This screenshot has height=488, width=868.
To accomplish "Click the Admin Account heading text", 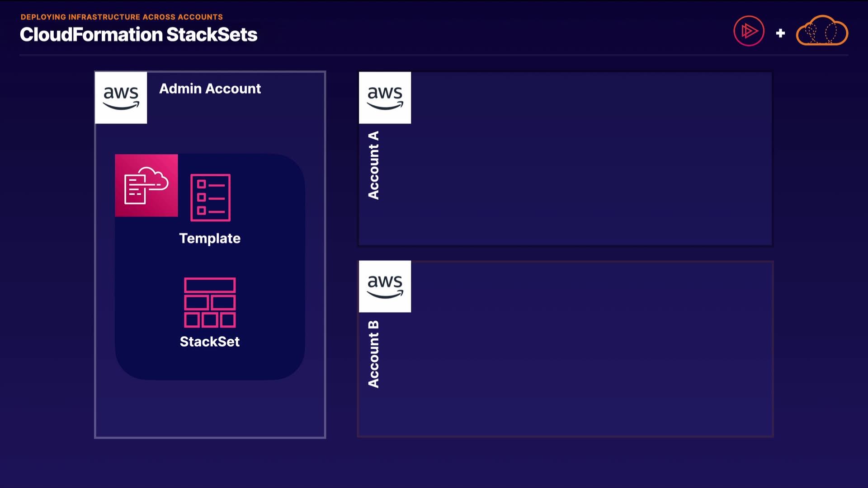I will tap(210, 89).
